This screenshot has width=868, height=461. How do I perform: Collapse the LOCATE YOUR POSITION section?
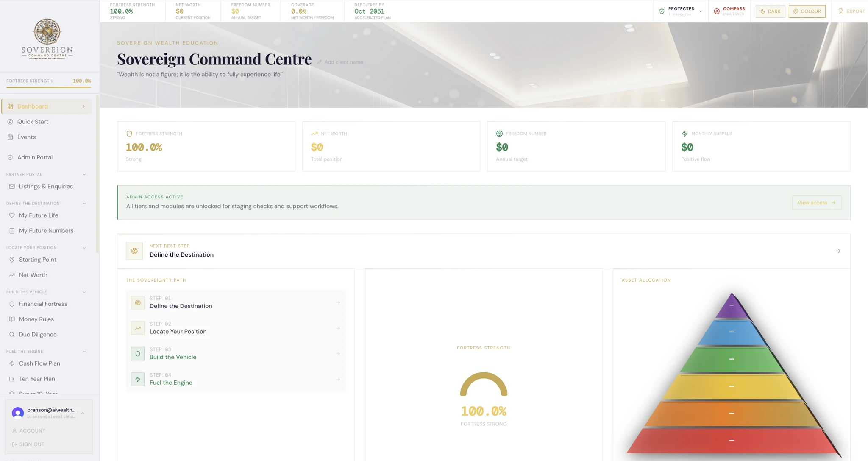84,248
